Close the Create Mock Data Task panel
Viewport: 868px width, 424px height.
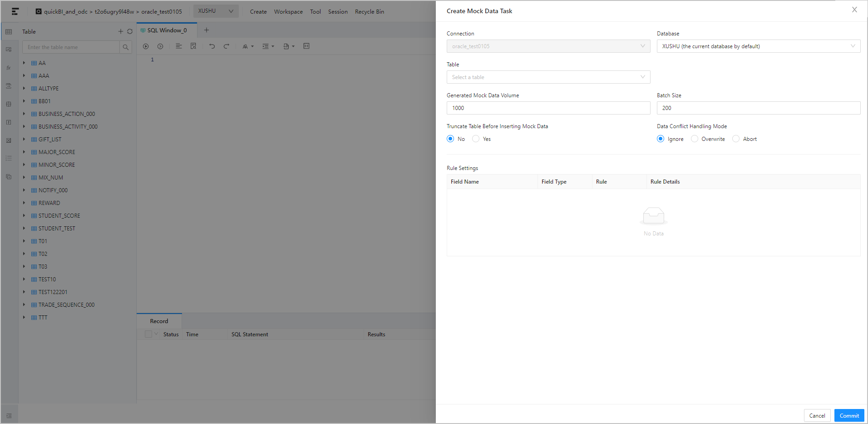tap(854, 10)
